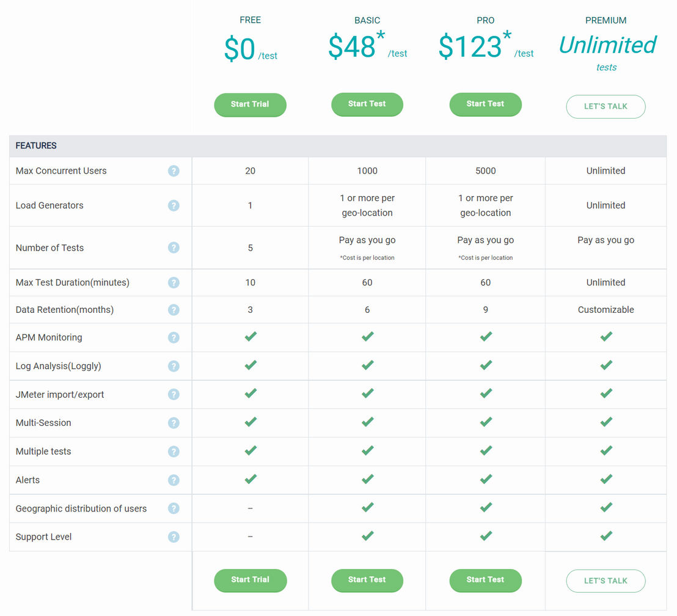Click the Geographic distribution of users label

(x=81, y=509)
